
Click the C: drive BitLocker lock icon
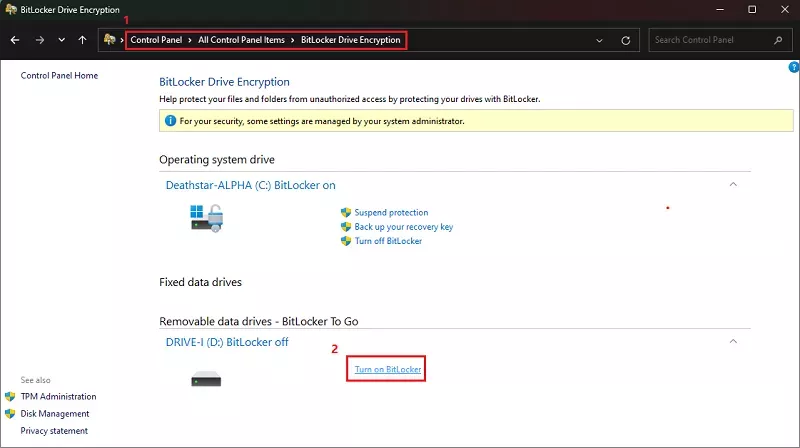206,217
